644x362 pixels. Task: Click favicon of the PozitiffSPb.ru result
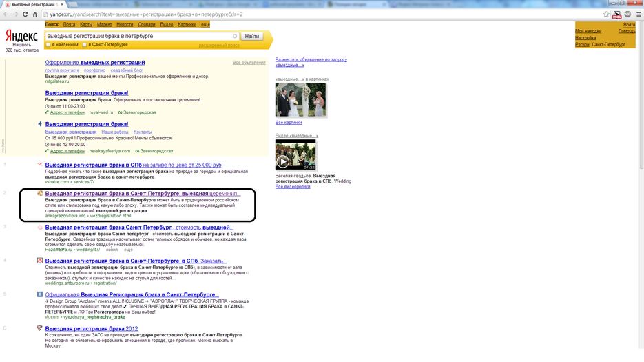40,227
